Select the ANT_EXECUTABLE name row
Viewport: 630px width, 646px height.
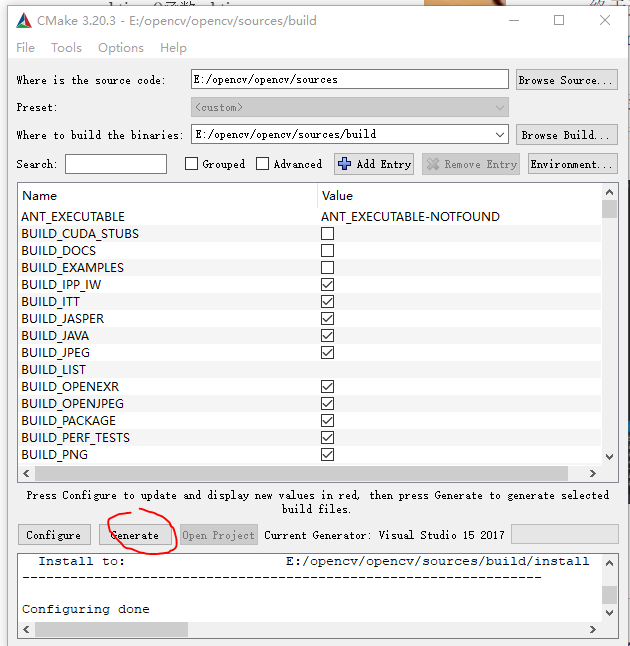(x=73, y=217)
